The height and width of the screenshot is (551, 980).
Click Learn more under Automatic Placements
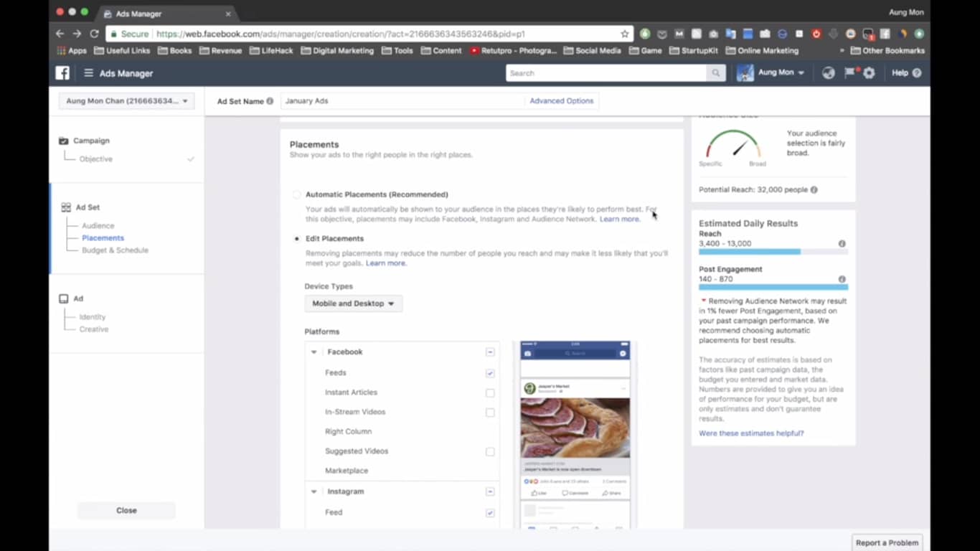tap(620, 219)
